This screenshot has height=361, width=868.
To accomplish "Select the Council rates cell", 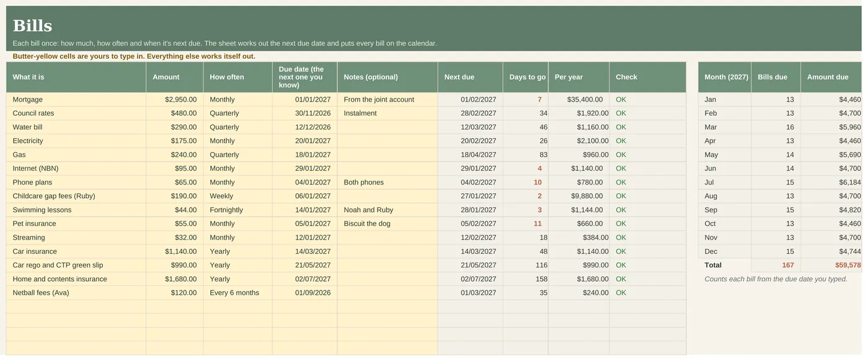I will [x=76, y=113].
